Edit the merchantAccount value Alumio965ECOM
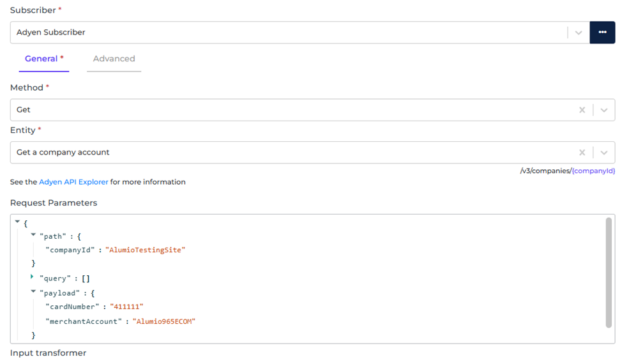 point(163,321)
